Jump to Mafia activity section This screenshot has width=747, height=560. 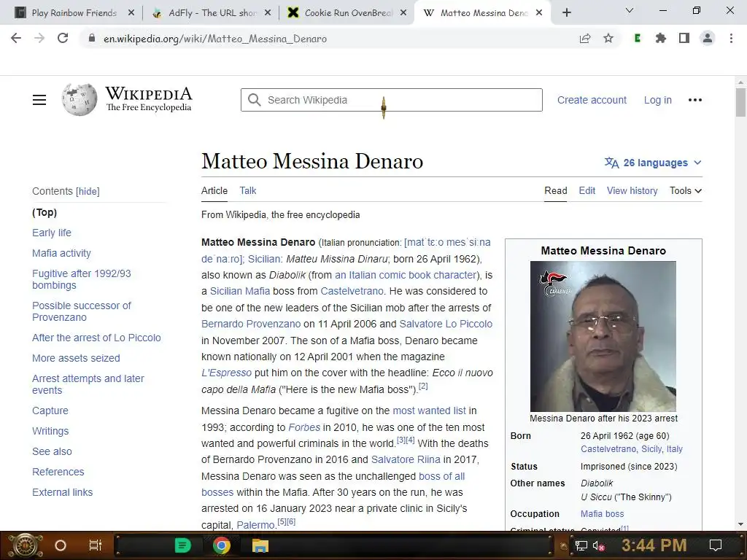(61, 253)
